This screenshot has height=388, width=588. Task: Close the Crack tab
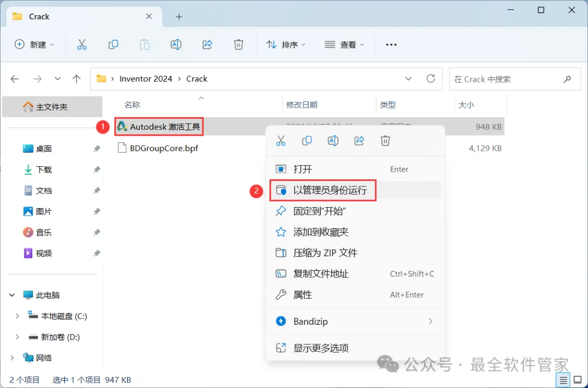coord(149,16)
